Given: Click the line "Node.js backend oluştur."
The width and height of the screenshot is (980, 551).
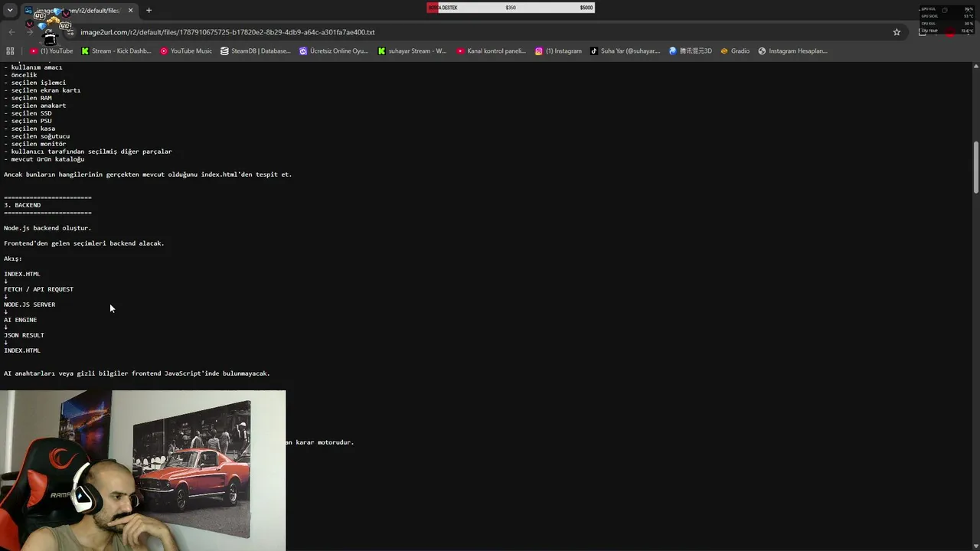Looking at the screenshot, I should 47,228.
